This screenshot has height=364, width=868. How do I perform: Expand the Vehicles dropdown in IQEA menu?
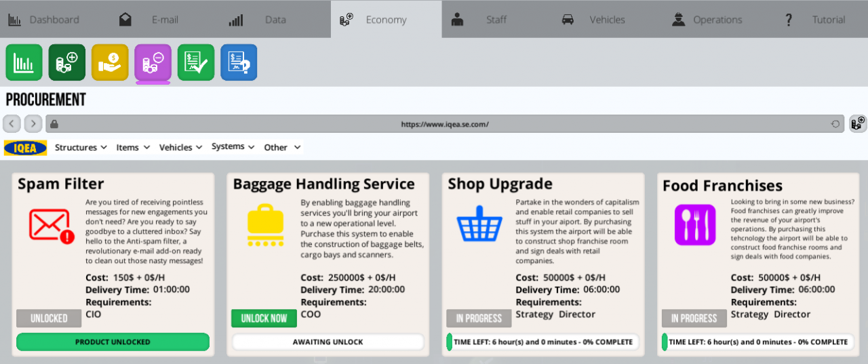(x=180, y=147)
